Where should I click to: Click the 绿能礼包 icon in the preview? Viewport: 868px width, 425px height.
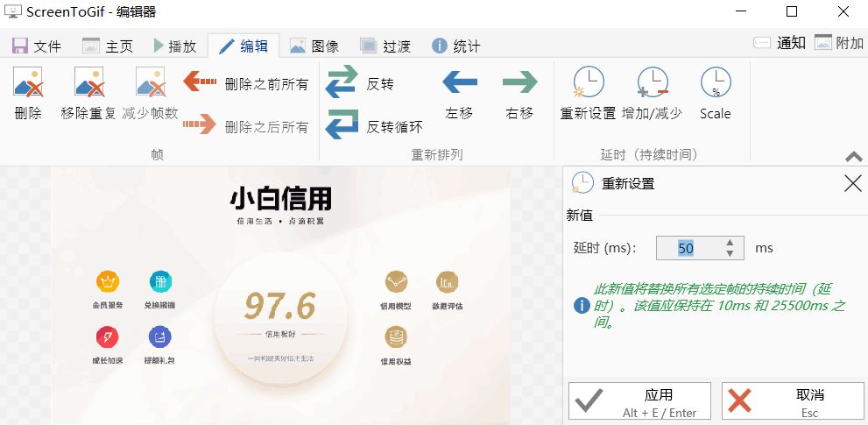tap(160, 336)
